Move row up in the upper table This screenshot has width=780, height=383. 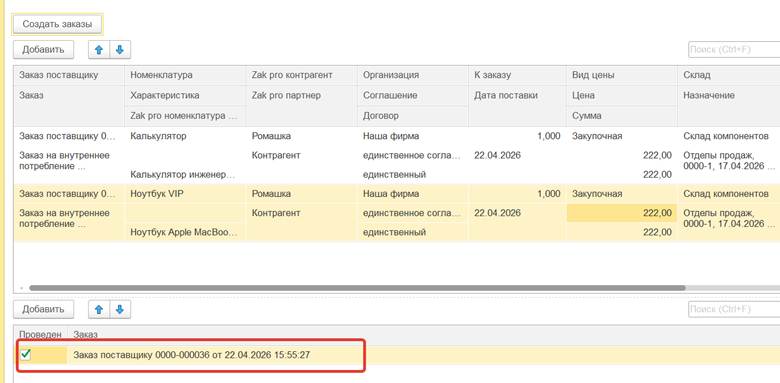tap(99, 50)
